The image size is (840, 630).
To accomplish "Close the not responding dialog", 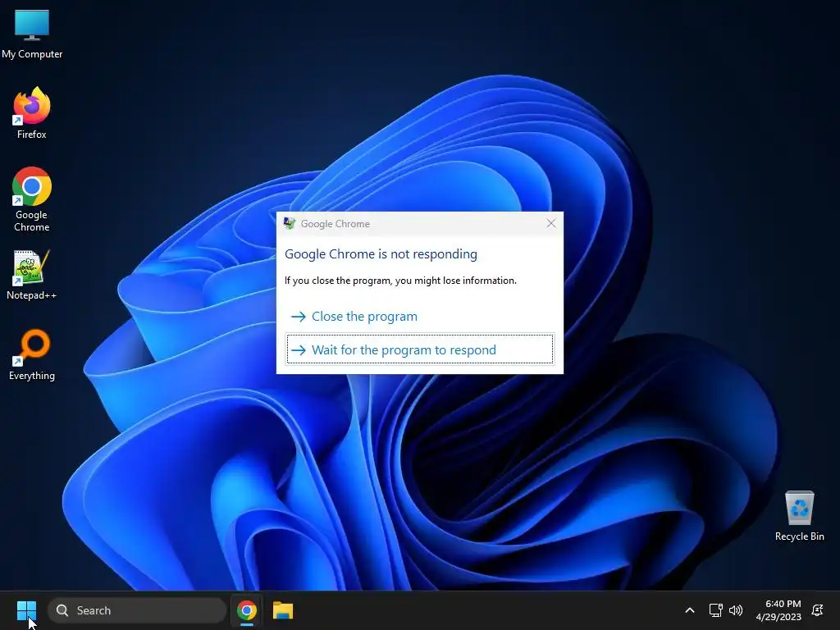I will pyautogui.click(x=551, y=223).
